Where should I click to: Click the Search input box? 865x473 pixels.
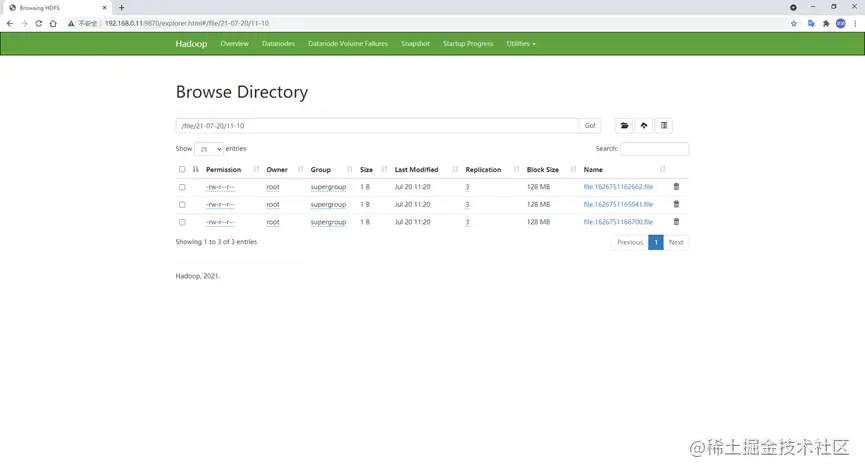654,149
